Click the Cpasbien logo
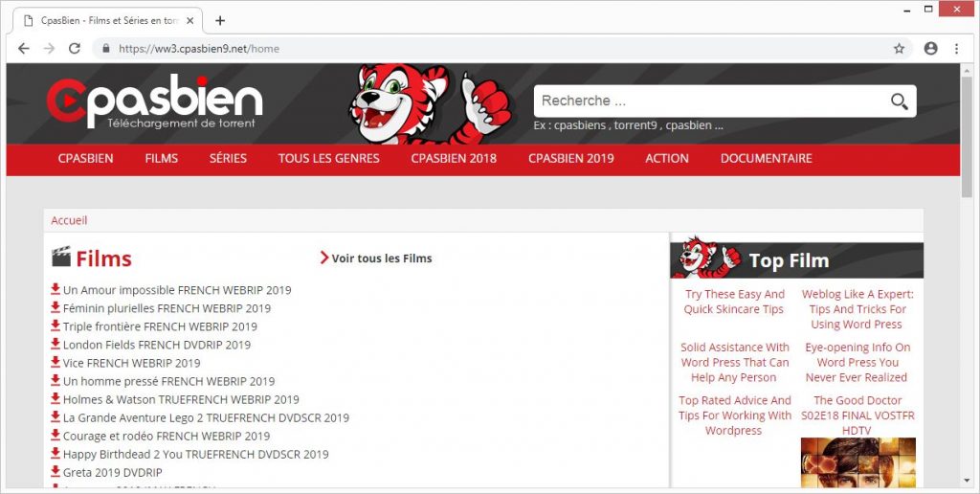This screenshot has height=494, width=980. tap(154, 101)
